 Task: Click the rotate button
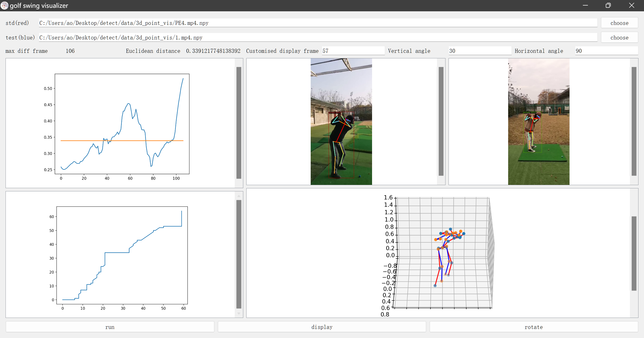(x=534, y=327)
